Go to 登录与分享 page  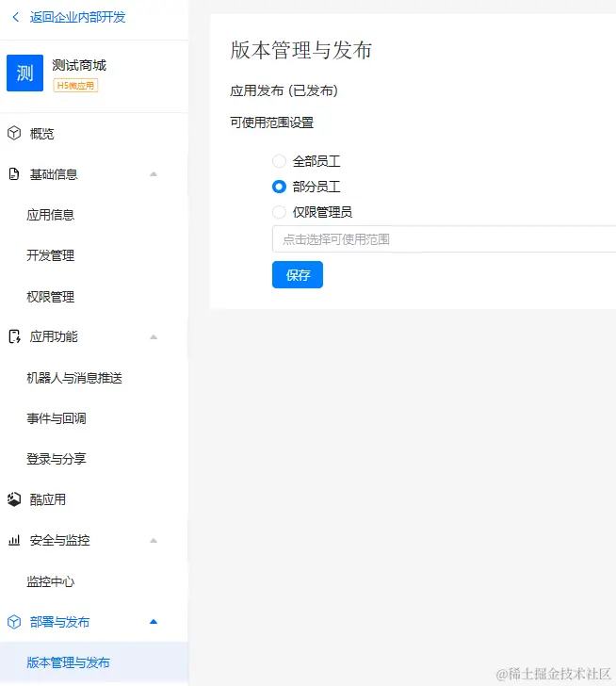tap(57, 459)
